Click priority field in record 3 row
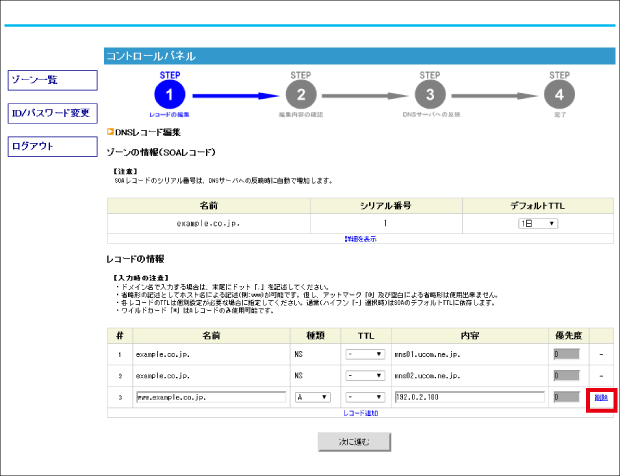 coord(567,397)
